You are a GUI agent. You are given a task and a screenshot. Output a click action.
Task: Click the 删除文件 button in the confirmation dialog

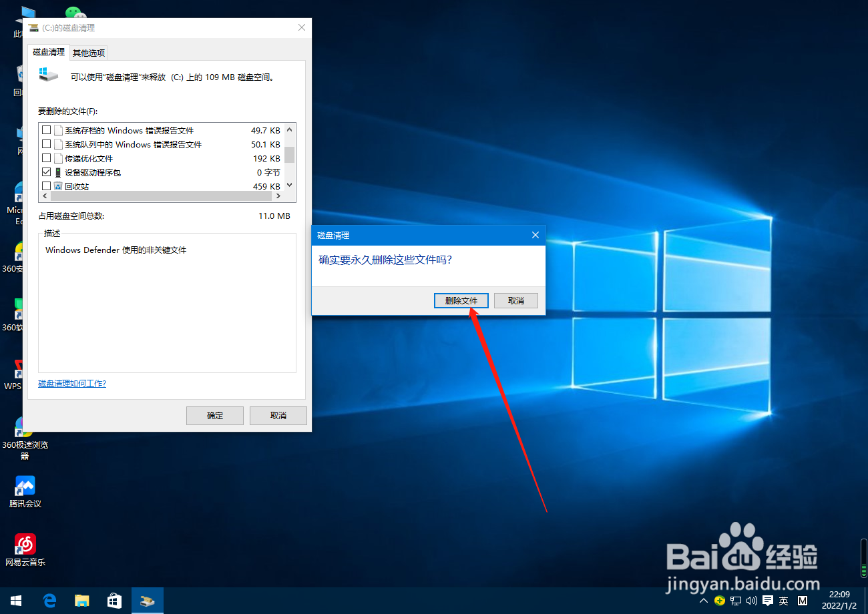461,301
